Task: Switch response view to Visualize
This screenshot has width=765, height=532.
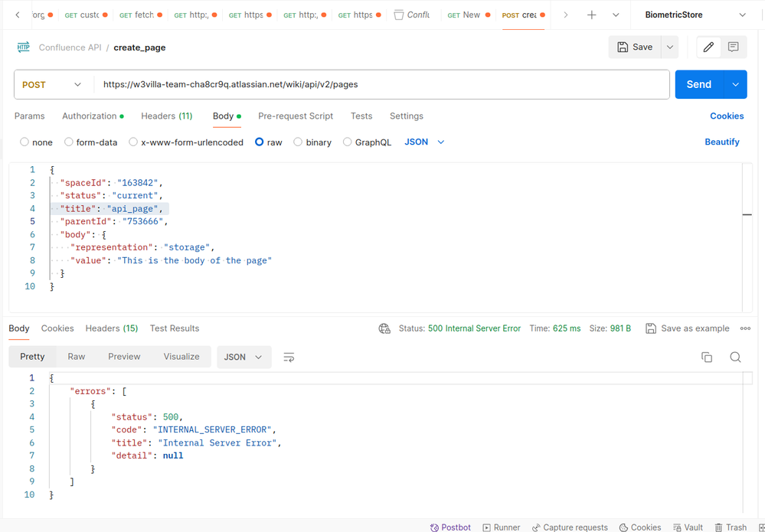Action: 181,357
